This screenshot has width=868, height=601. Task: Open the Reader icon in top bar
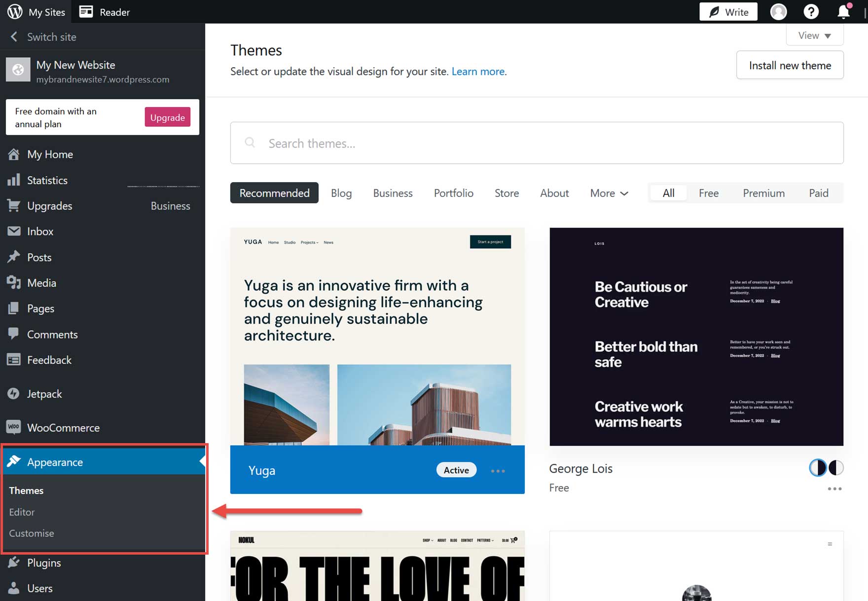coord(86,11)
